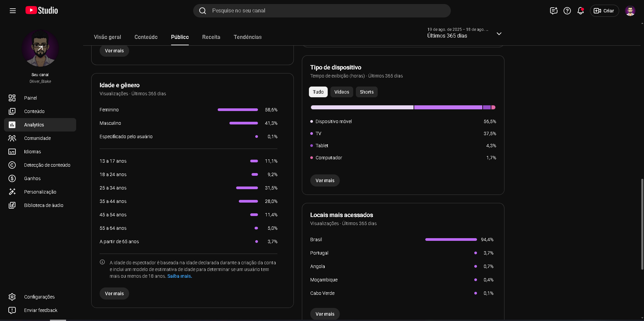Image resolution: width=644 pixels, height=321 pixels.
Task: Click the Dispositivo móvel segment of device bar
Action: (x=362, y=107)
